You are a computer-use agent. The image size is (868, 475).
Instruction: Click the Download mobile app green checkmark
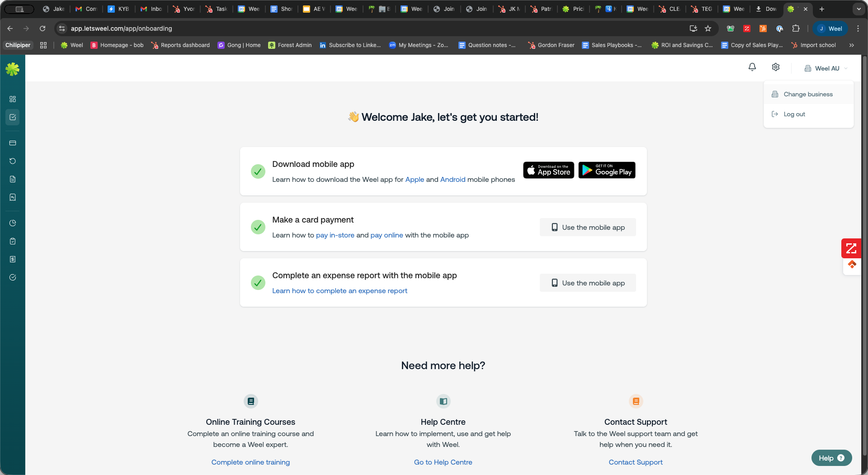[x=258, y=171]
